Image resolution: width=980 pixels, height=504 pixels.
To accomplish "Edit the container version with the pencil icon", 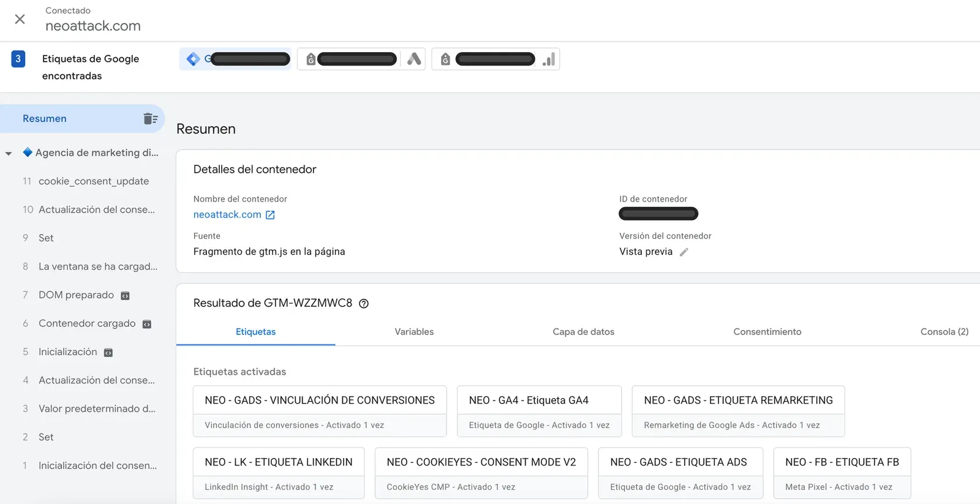I will click(x=684, y=252).
